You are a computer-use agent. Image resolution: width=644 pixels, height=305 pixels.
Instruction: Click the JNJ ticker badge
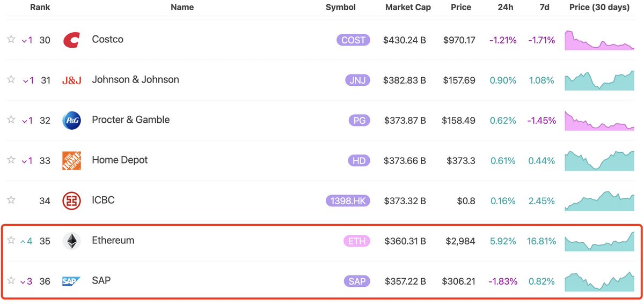click(357, 80)
